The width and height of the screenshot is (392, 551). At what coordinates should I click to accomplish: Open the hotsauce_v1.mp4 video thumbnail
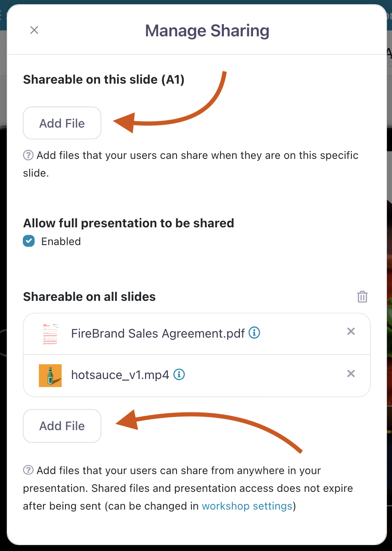point(50,375)
